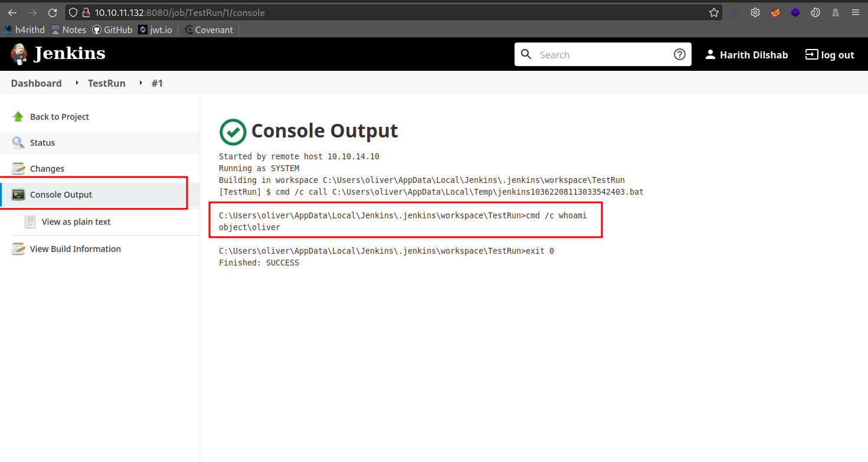The height and width of the screenshot is (462, 868).
Task: Click the purple stacked layers extension icon
Action: pyautogui.click(x=795, y=12)
